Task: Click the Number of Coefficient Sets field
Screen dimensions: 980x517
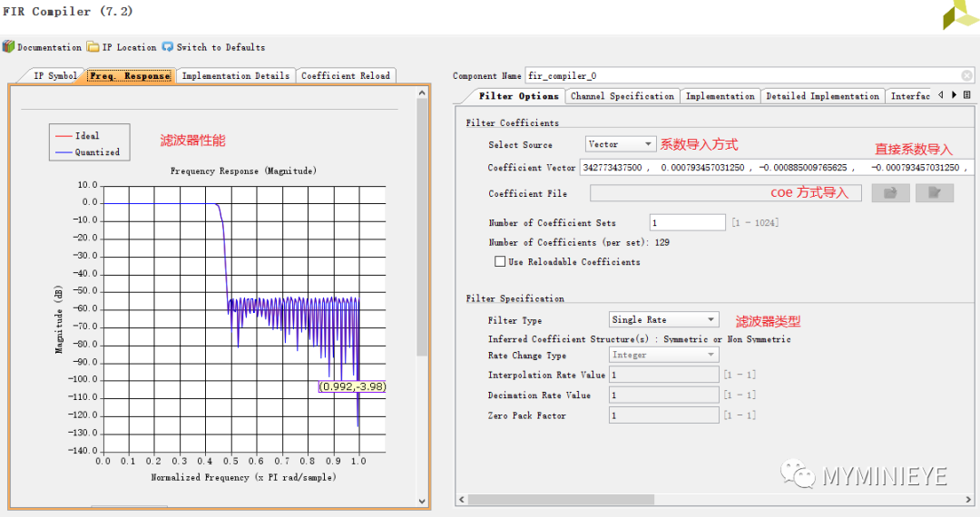Action: point(687,223)
